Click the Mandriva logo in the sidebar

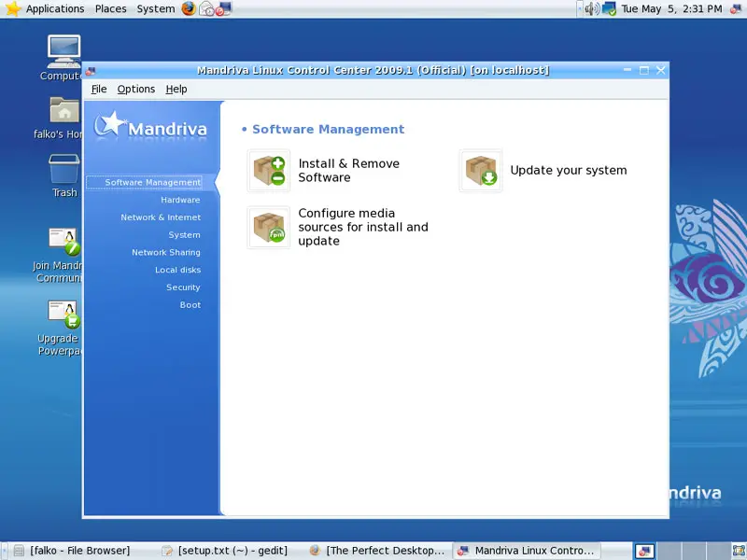pos(150,128)
